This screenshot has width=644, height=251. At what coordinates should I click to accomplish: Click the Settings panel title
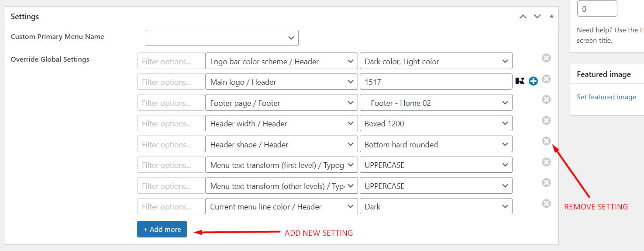click(25, 17)
